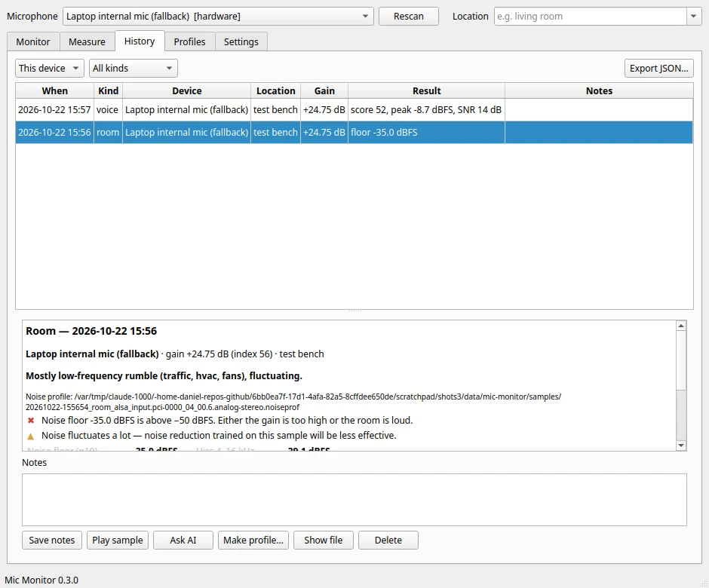This screenshot has height=588, width=709.
Task: Click the noise profile file path text
Action: (293, 402)
